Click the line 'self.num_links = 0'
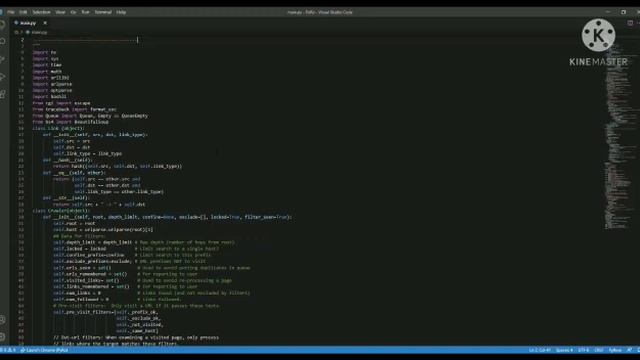The width and height of the screenshot is (640, 360). (x=77, y=293)
